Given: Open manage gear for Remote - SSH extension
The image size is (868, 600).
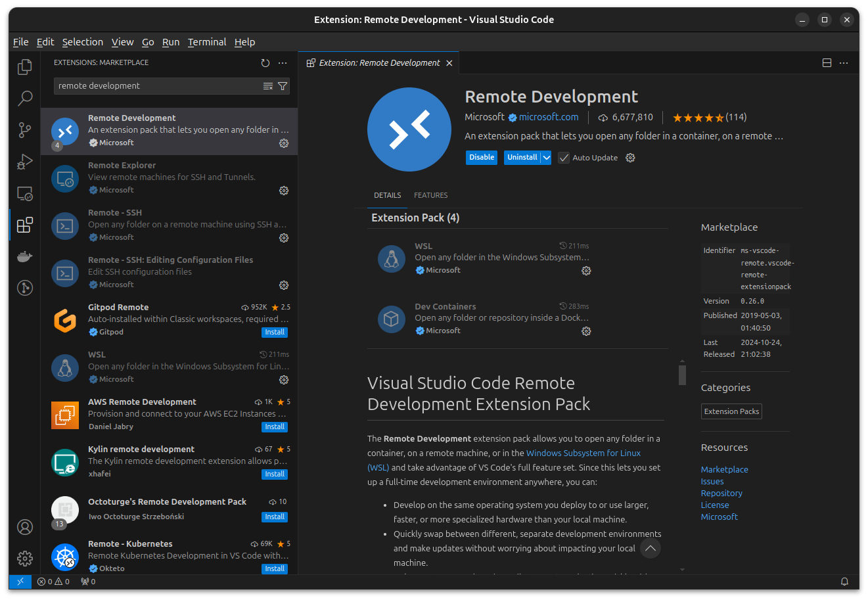Looking at the screenshot, I should pos(284,238).
